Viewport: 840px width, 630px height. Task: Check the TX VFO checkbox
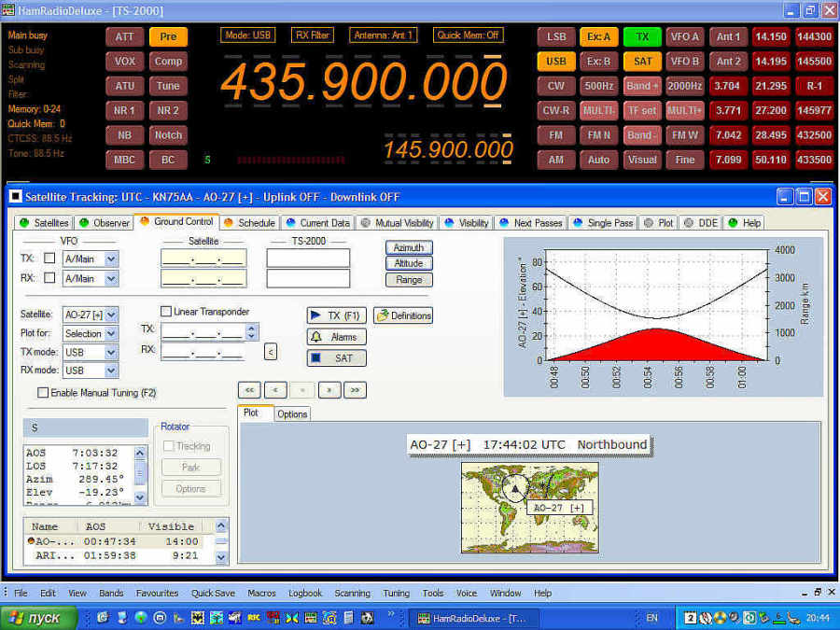pyautogui.click(x=49, y=259)
